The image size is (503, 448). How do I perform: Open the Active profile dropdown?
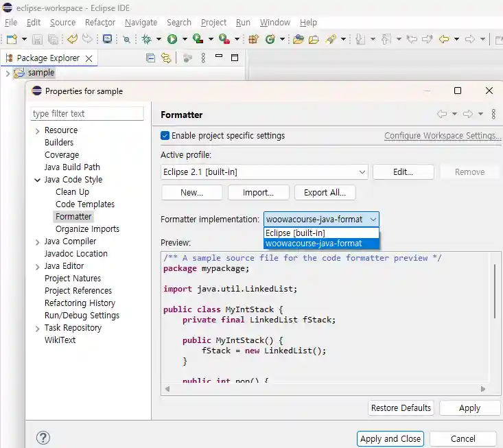[x=264, y=172]
